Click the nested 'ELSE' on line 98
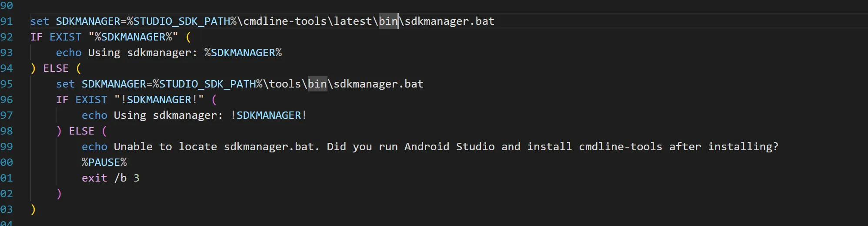Viewport: 868px width, 226px height. [x=82, y=131]
